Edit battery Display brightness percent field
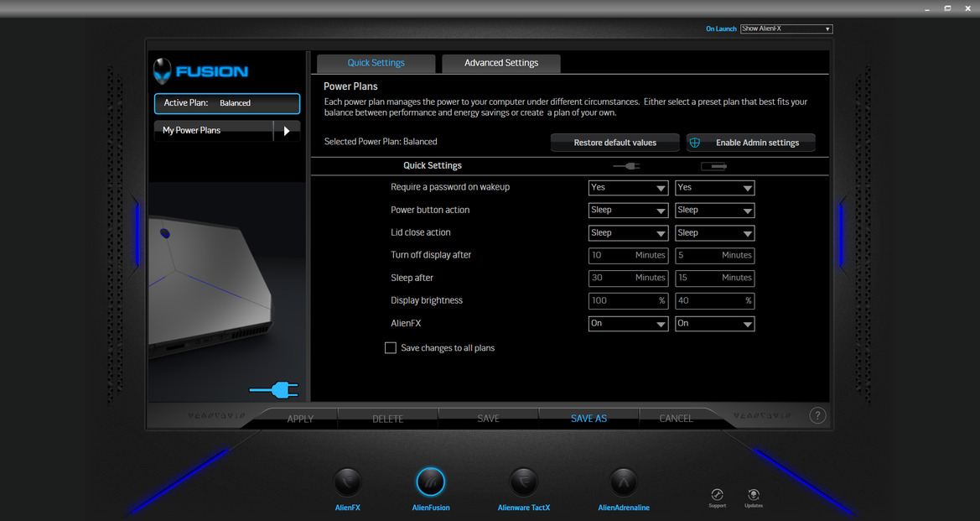This screenshot has width=980, height=521. coord(715,301)
